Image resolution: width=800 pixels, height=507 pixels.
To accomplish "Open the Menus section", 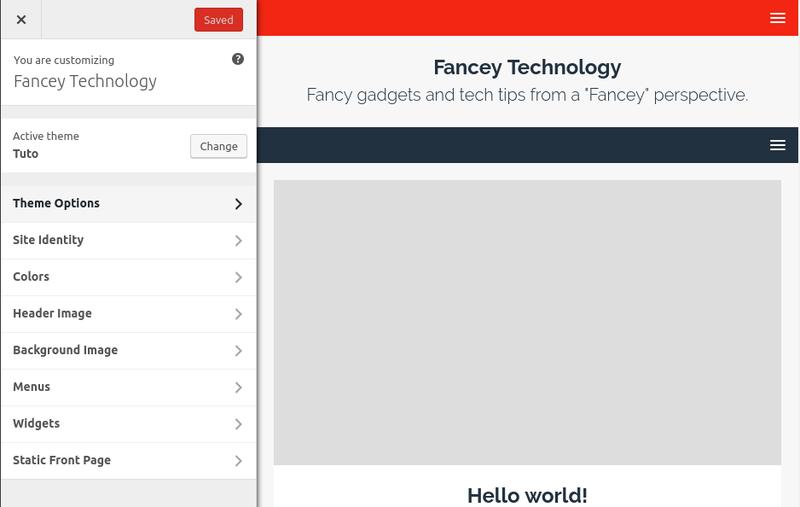I will click(x=129, y=387).
